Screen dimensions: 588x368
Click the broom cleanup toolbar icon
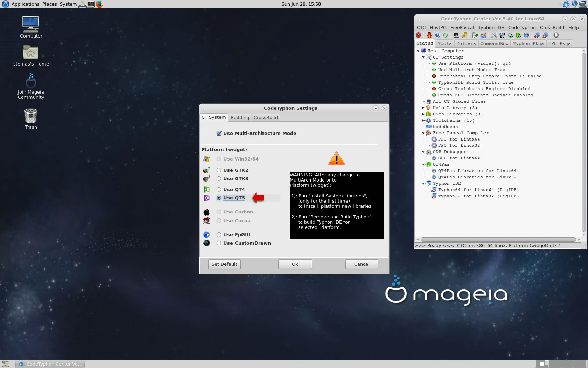[x=483, y=35]
